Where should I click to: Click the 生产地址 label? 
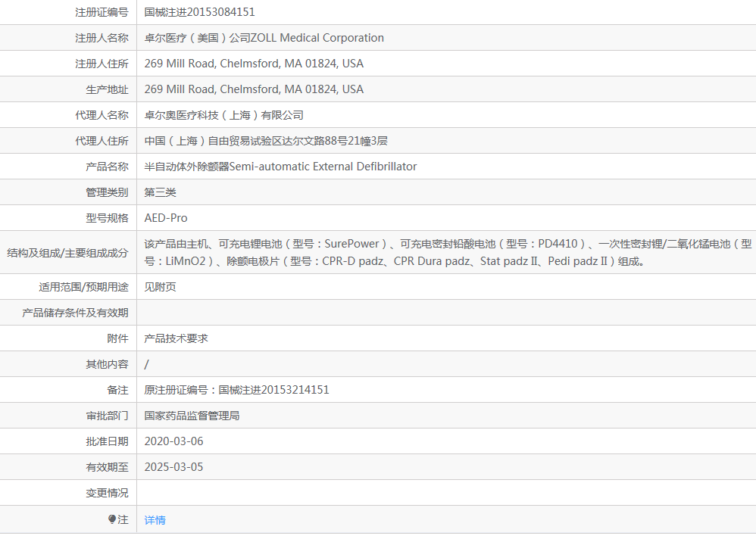[107, 89]
